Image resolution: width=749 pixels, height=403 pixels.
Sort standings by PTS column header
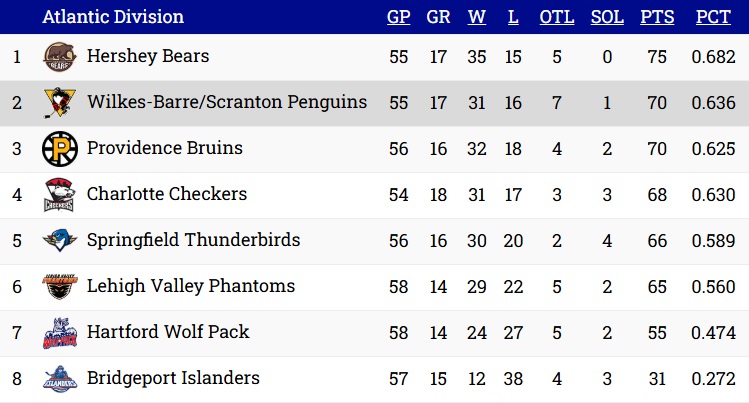[x=657, y=17]
